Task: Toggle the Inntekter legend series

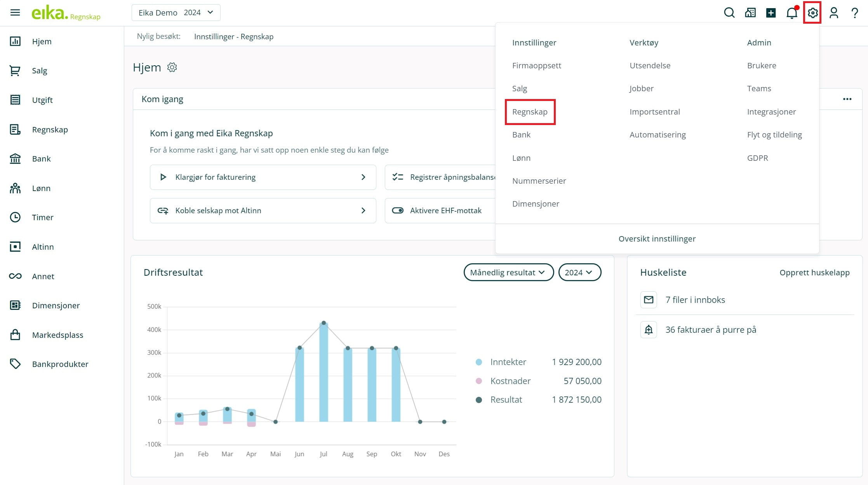Action: pos(508,362)
